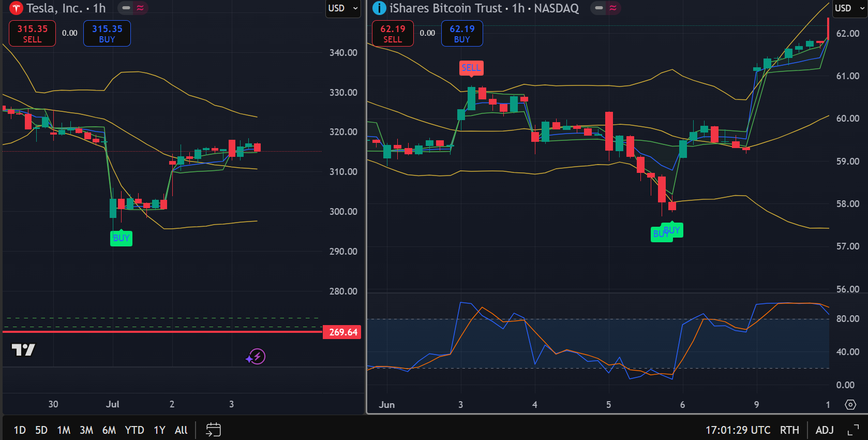Click the maximize chart corner icon
Screen dimensions: 868x440
tap(854, 430)
